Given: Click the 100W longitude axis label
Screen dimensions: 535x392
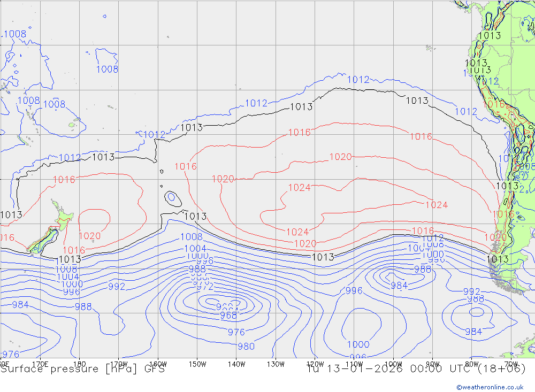Looking at the screenshot, I should coord(393,364).
